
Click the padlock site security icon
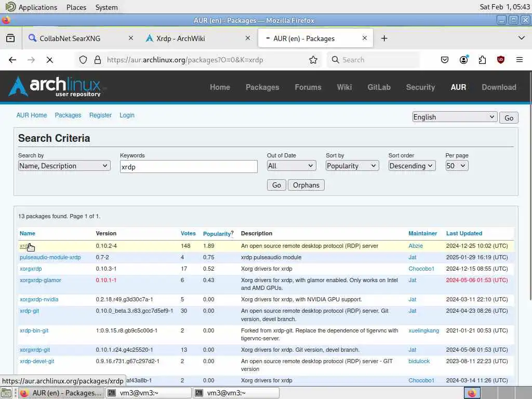coord(98,60)
